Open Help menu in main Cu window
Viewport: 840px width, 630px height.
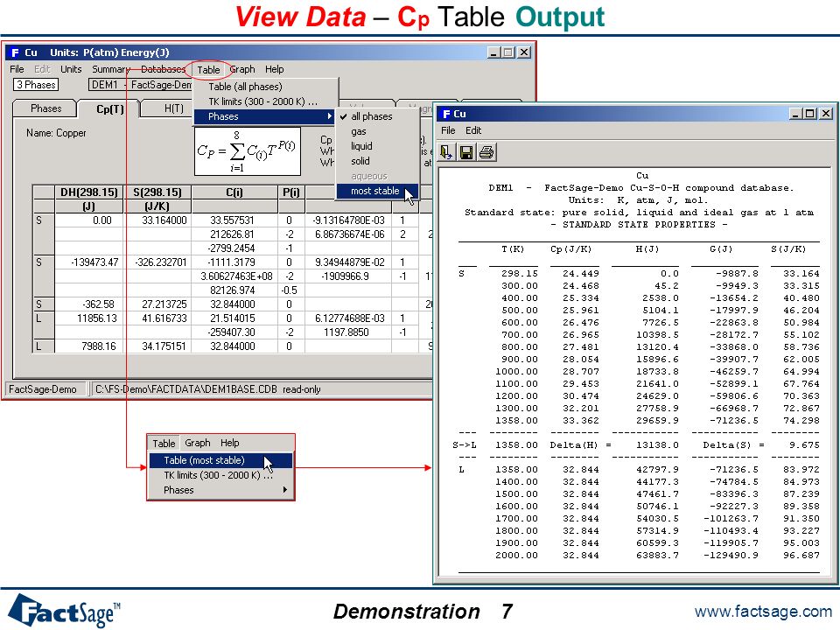click(x=274, y=69)
